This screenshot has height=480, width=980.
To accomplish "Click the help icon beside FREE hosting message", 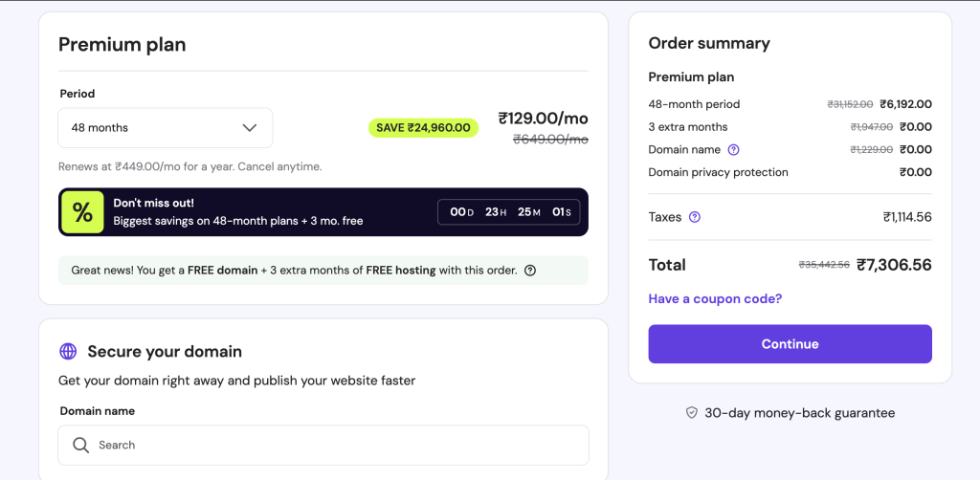I will click(530, 271).
